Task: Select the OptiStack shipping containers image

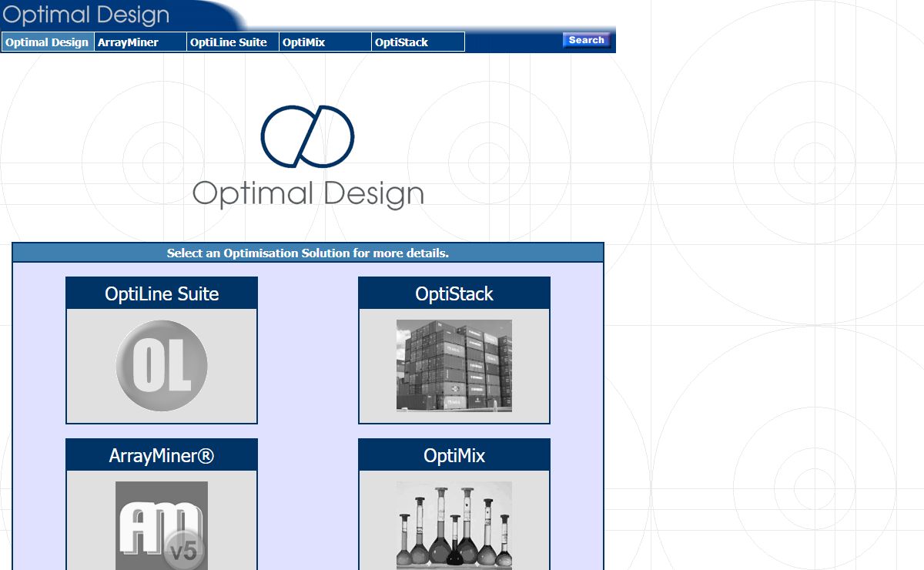Action: [454, 366]
